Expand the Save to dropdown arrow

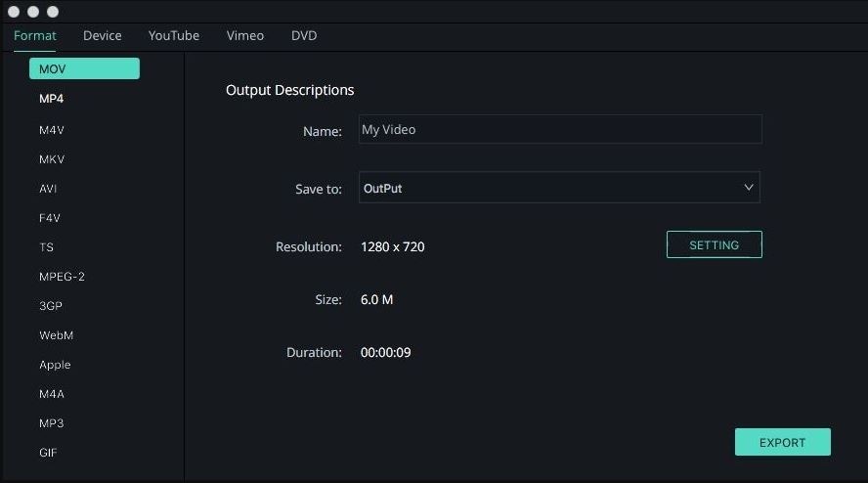749,188
